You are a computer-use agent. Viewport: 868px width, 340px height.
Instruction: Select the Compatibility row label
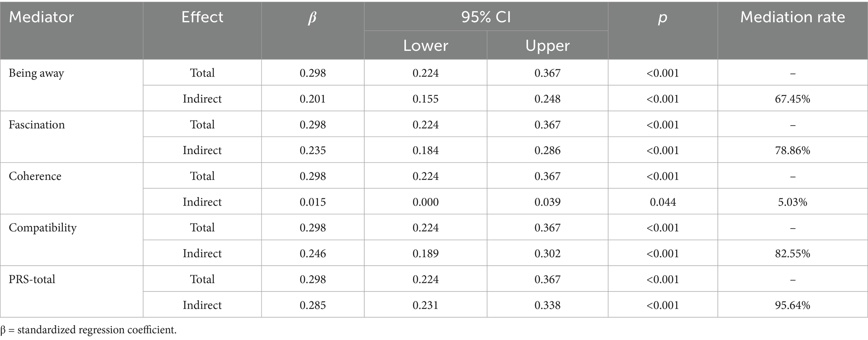(43, 228)
